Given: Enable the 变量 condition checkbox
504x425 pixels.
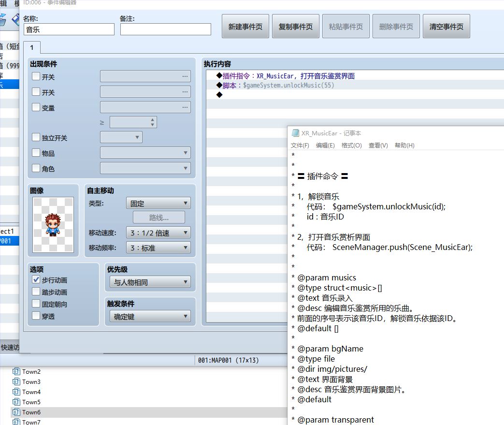Looking at the screenshot, I should point(36,107).
